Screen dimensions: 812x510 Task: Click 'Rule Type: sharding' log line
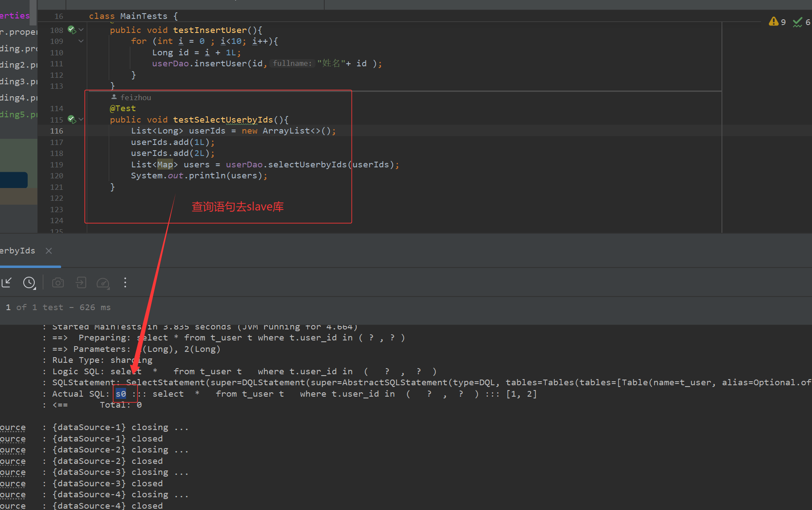click(102, 360)
